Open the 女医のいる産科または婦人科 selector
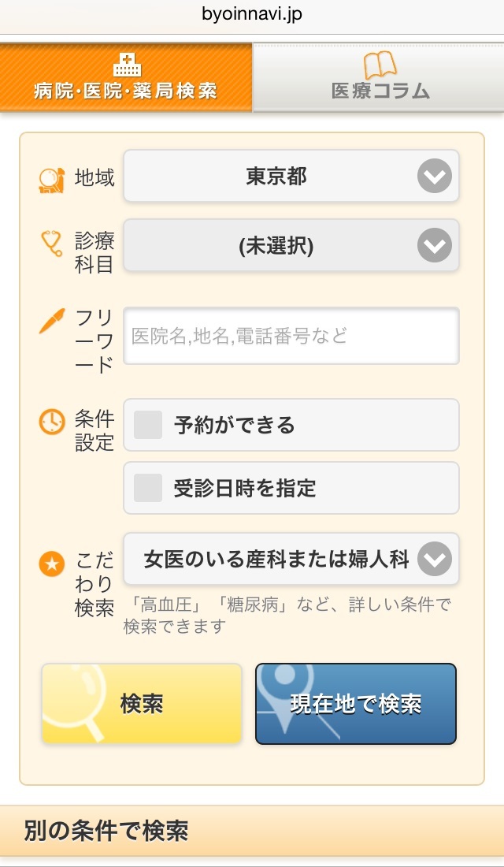Screen dimensions: 504x867 (291, 559)
